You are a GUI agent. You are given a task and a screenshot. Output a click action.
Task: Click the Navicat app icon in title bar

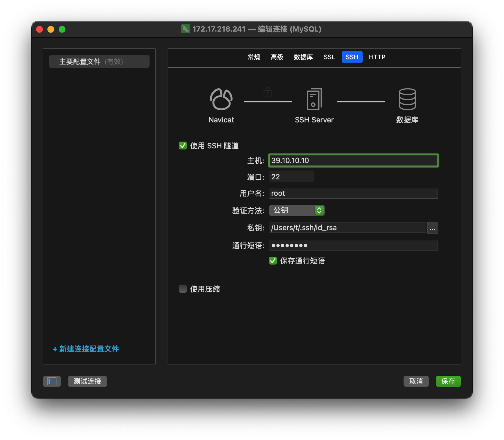tap(185, 29)
